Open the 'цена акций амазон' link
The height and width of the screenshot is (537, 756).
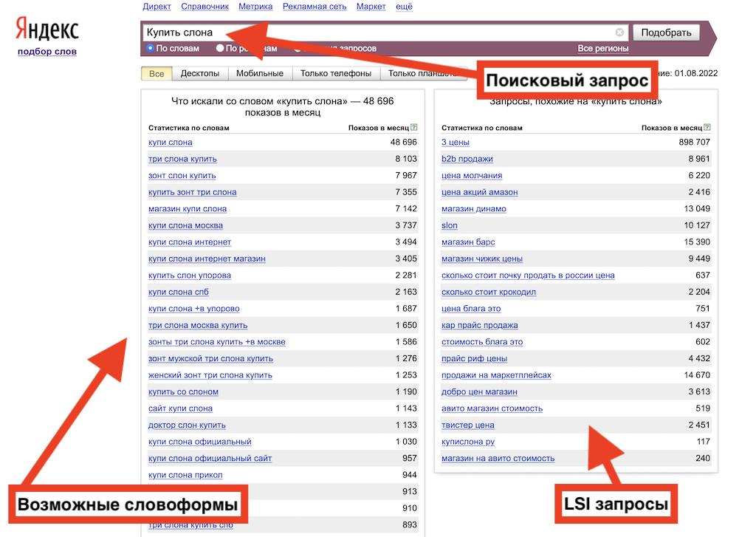click(480, 192)
